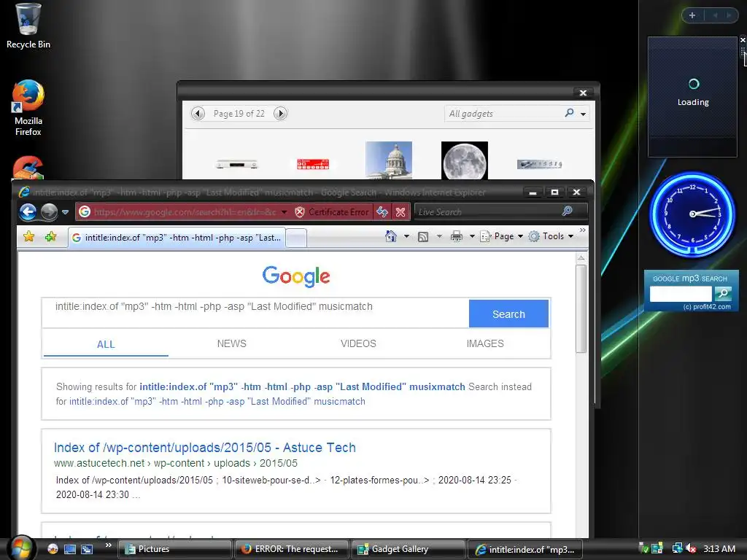Switch to Firefox ERROR taskbar button
Screen dimensions: 747x560
(292, 549)
